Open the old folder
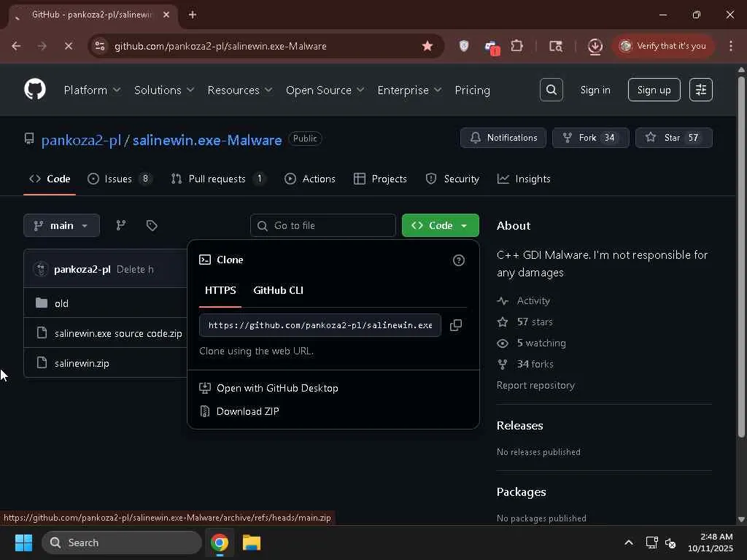The height and width of the screenshot is (560, 747). pos(61,303)
